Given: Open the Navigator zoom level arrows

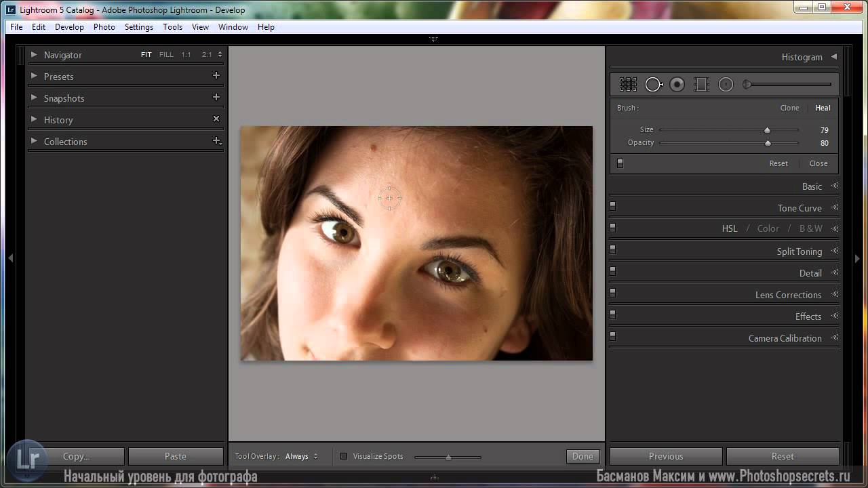Looking at the screenshot, I should pos(220,54).
